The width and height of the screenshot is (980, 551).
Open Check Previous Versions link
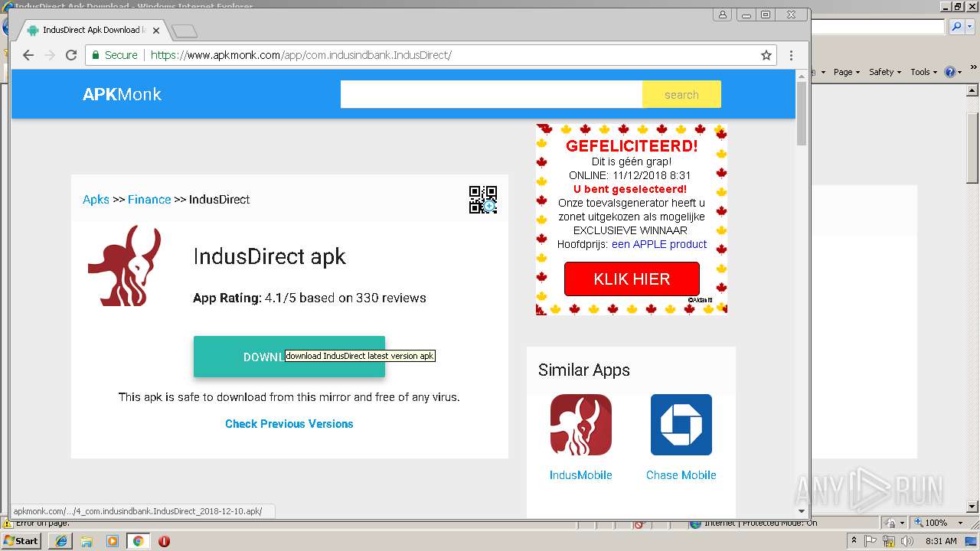click(x=289, y=423)
